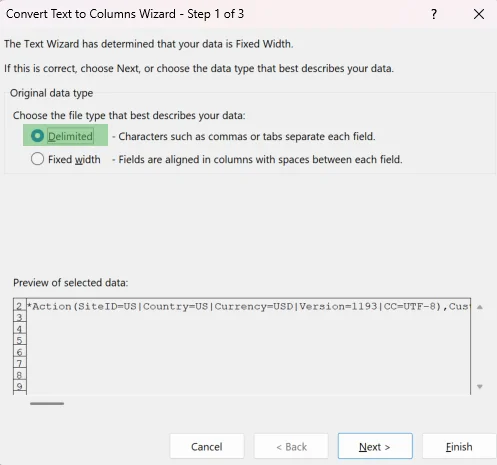Click the Next > button
Viewport: 497px width, 465px height.
coord(375,446)
